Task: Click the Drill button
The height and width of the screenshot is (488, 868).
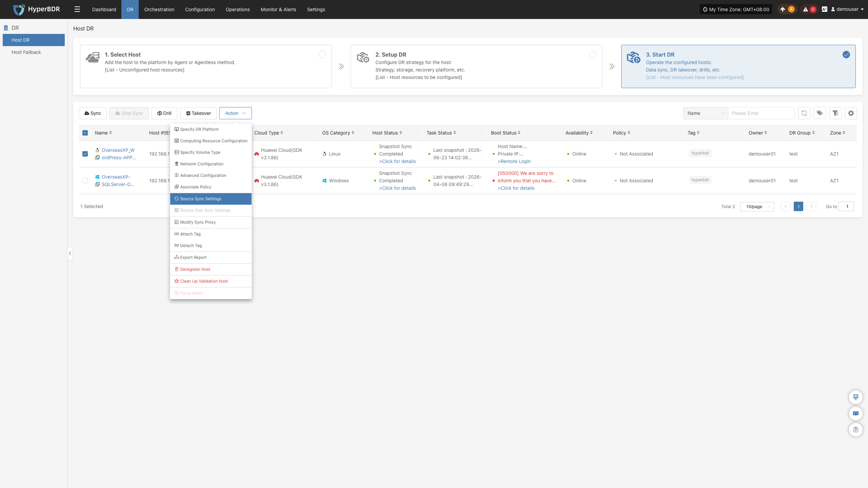Action: tap(164, 113)
